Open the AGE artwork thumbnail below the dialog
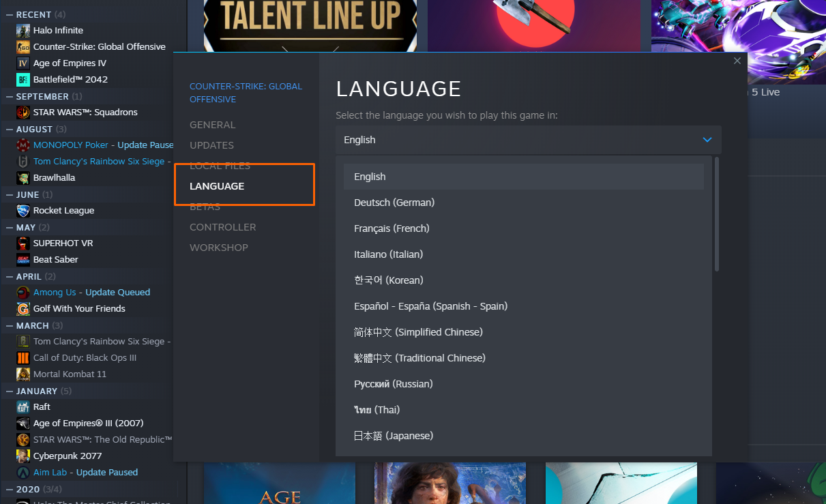 [x=280, y=484]
